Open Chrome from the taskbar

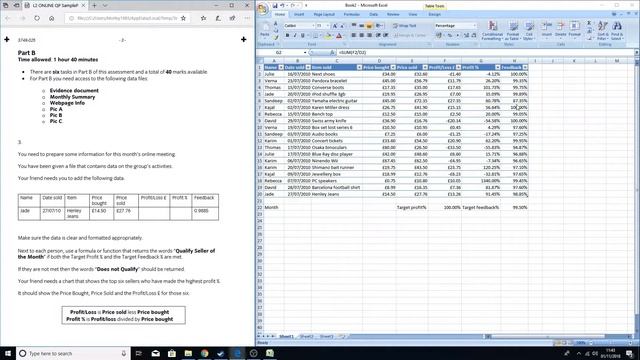point(204,353)
